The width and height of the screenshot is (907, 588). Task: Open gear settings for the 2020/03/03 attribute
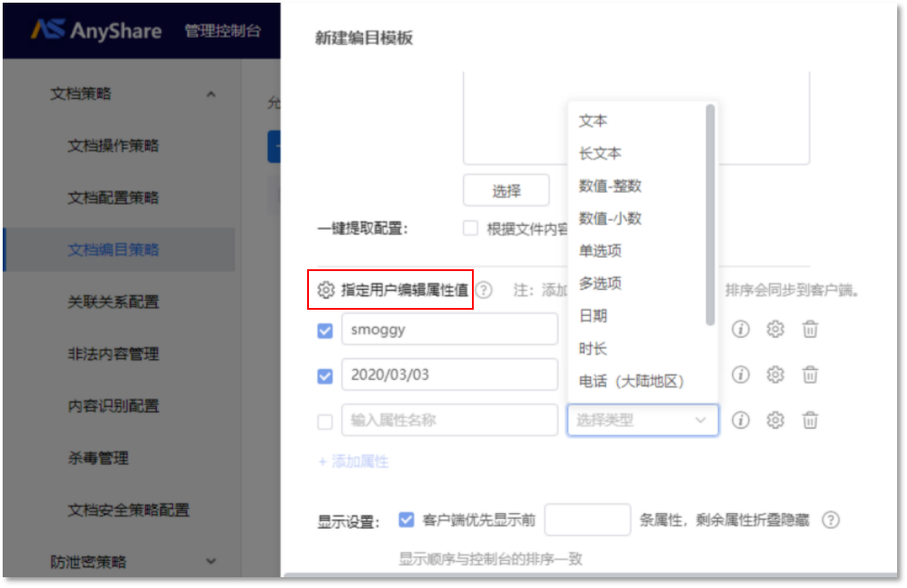(x=775, y=375)
